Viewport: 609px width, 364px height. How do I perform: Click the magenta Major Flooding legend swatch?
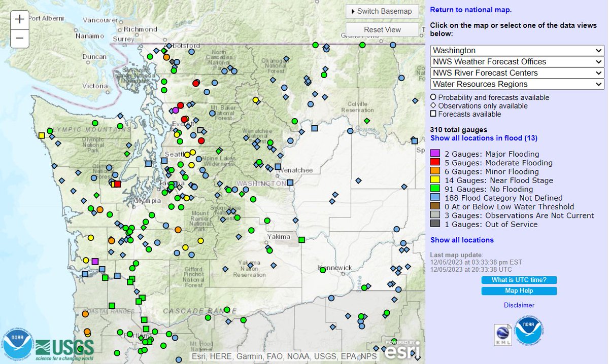pos(435,153)
